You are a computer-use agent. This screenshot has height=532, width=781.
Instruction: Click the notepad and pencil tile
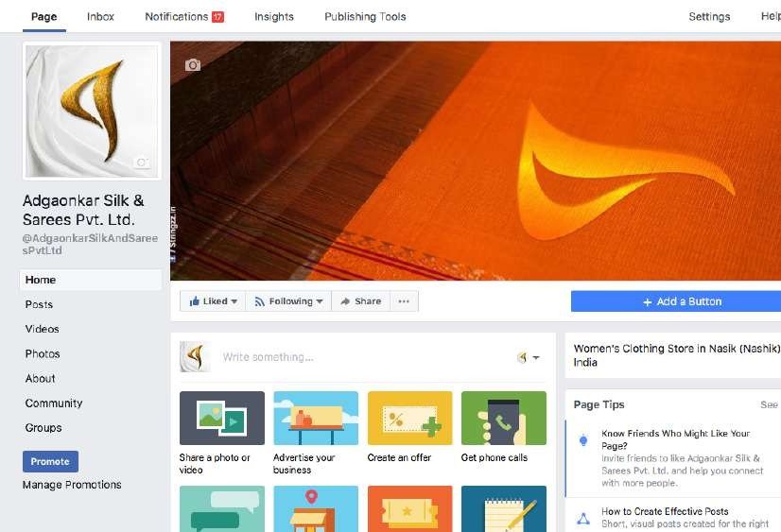click(504, 508)
